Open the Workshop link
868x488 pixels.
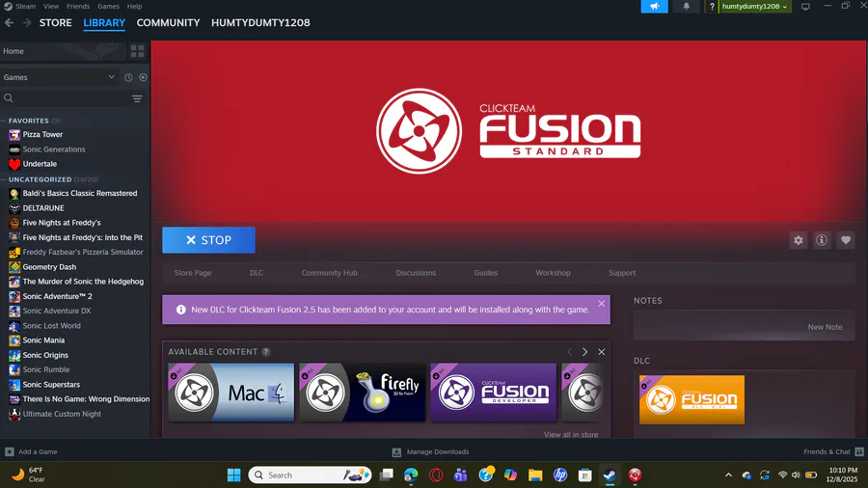tap(553, 273)
